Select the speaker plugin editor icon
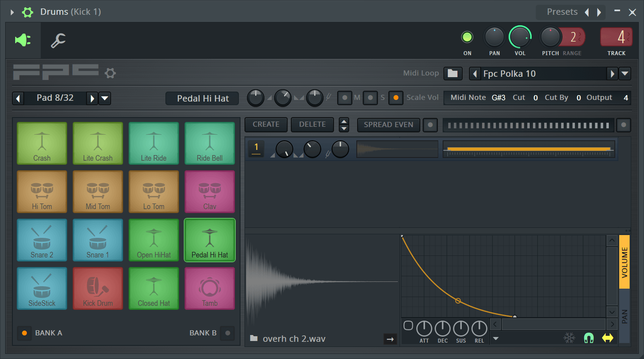Screen dimensions: 644x359 click(x=23, y=40)
